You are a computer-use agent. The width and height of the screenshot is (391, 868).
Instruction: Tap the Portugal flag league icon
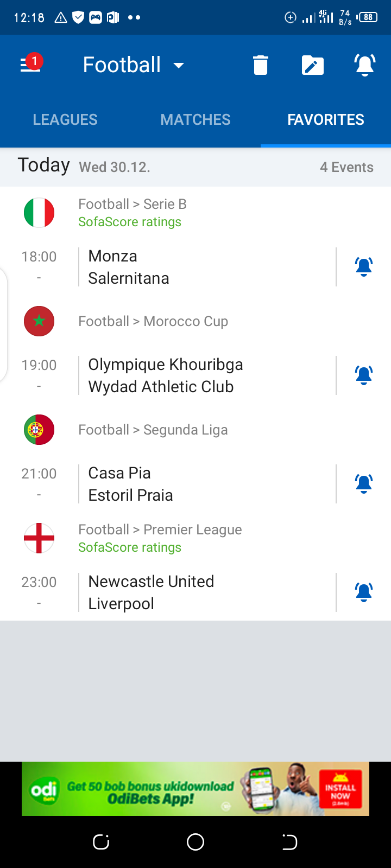tap(39, 430)
